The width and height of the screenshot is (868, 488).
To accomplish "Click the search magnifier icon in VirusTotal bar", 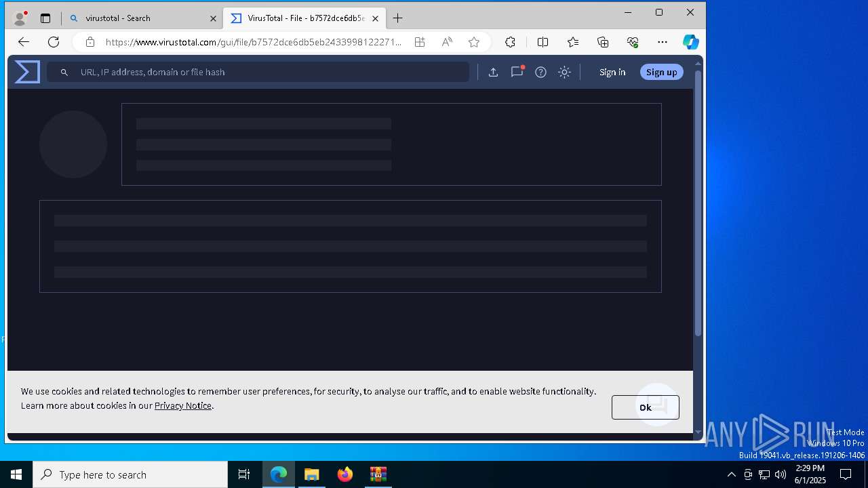I will (x=64, y=72).
